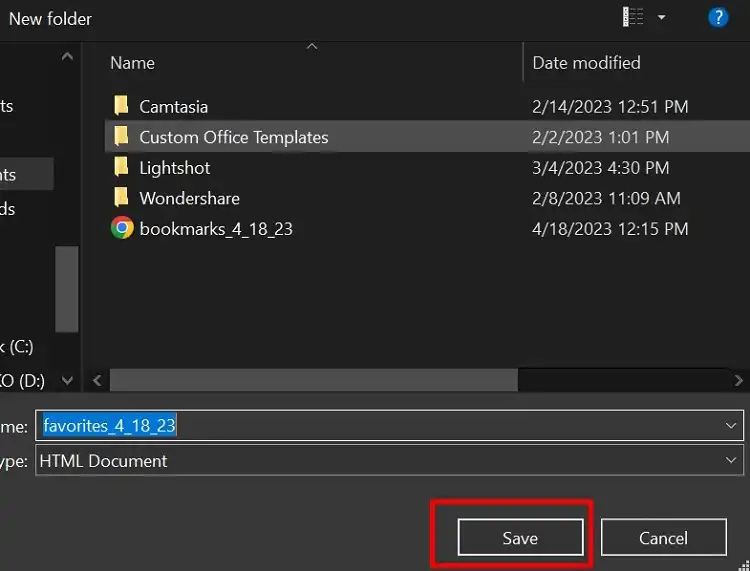Select the Lightshot folder name
This screenshot has height=571, width=750.
coord(175,168)
